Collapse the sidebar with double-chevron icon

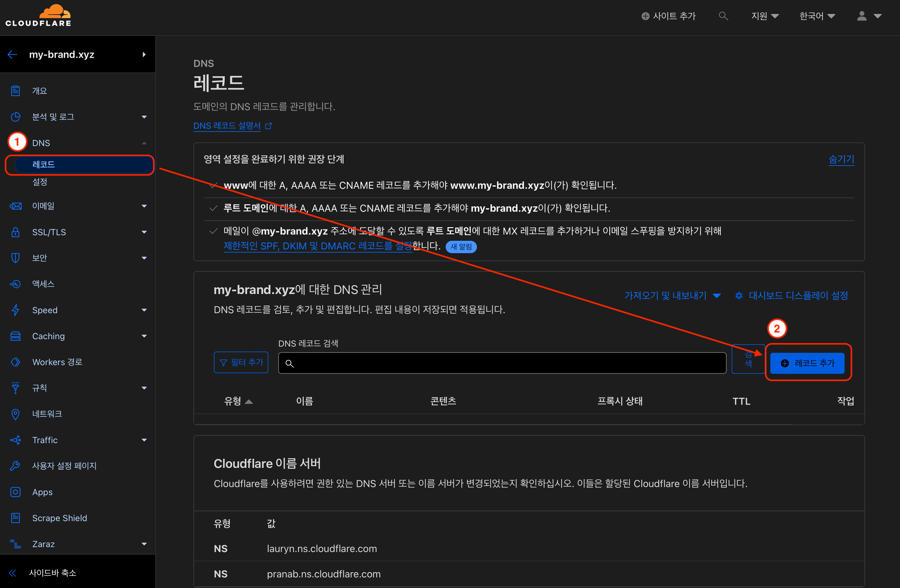tap(13, 573)
